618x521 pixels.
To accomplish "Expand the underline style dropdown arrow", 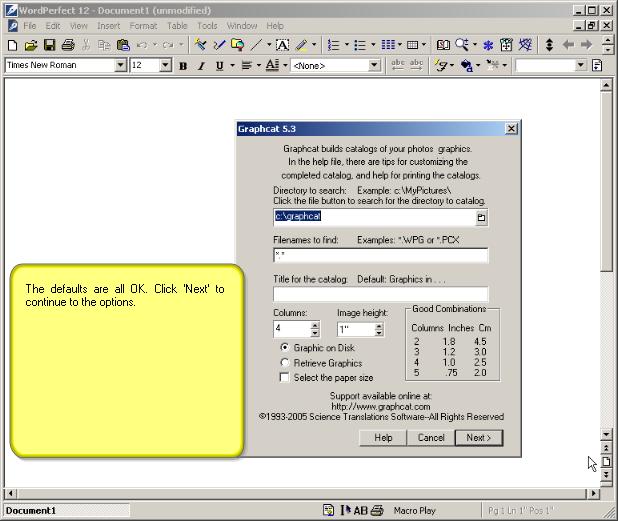I will (232, 65).
